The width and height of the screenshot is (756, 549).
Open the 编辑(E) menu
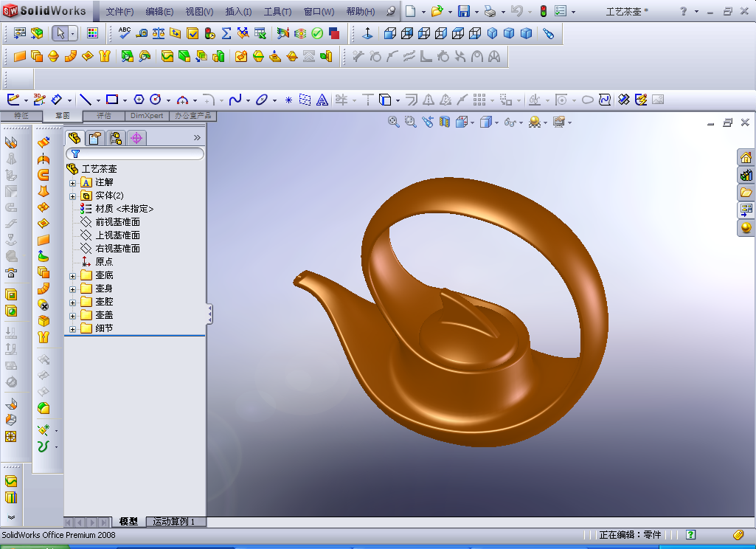click(x=159, y=12)
